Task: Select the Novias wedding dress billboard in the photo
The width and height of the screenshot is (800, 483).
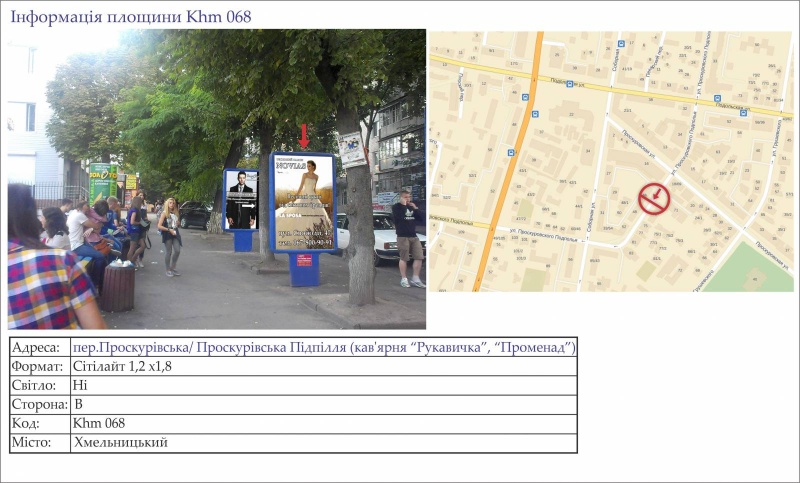Action: pos(304,204)
